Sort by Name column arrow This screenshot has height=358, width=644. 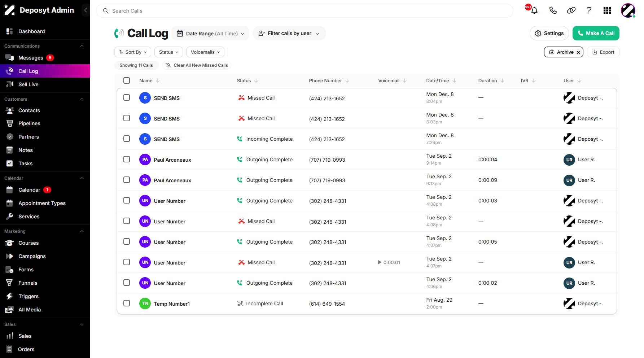[158, 81]
